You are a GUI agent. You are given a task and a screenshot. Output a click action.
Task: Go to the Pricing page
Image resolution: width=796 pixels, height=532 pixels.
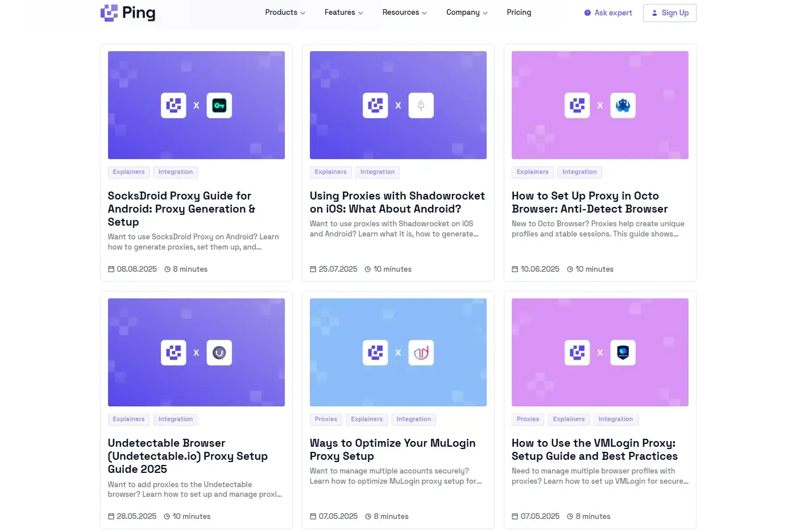519,13
